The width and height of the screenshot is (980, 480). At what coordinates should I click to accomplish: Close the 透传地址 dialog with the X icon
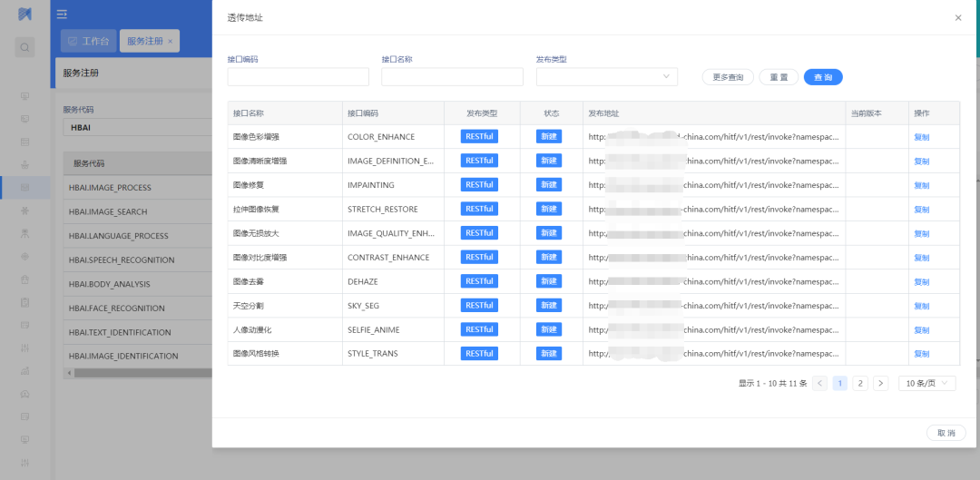[x=958, y=17]
